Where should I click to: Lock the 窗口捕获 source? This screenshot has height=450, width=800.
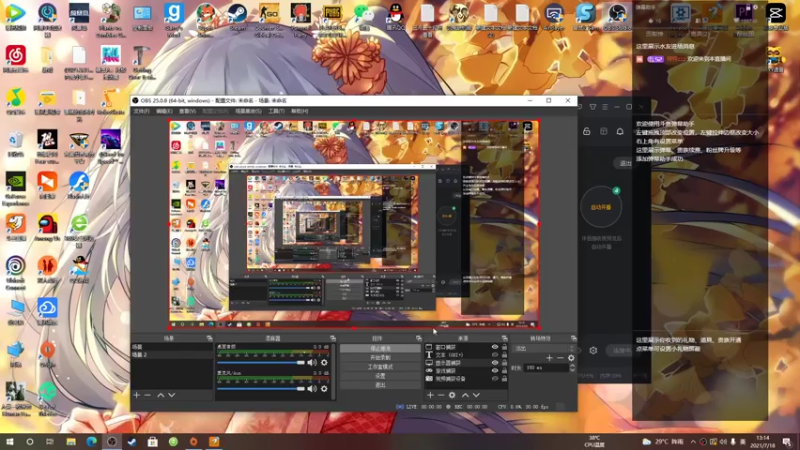tap(504, 347)
